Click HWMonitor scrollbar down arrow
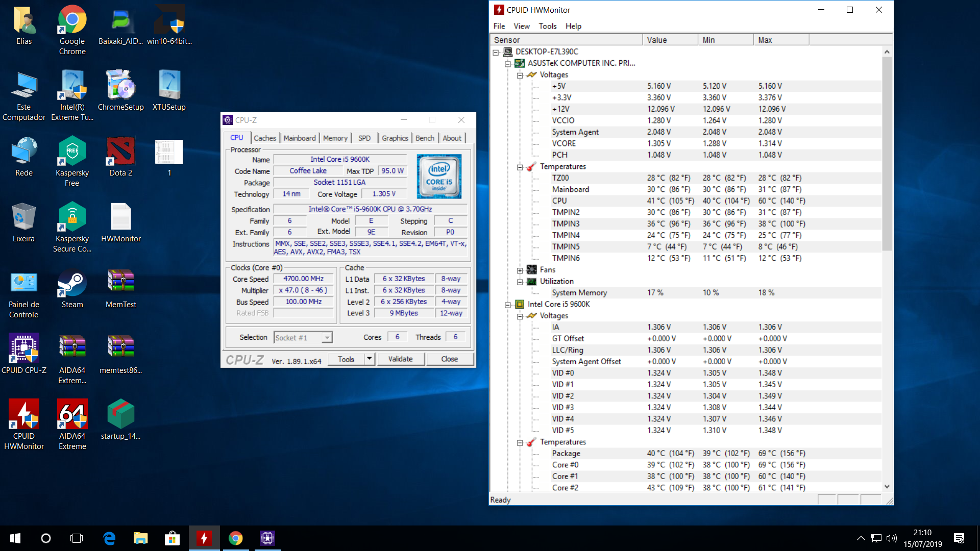The height and width of the screenshot is (551, 980). point(887,487)
